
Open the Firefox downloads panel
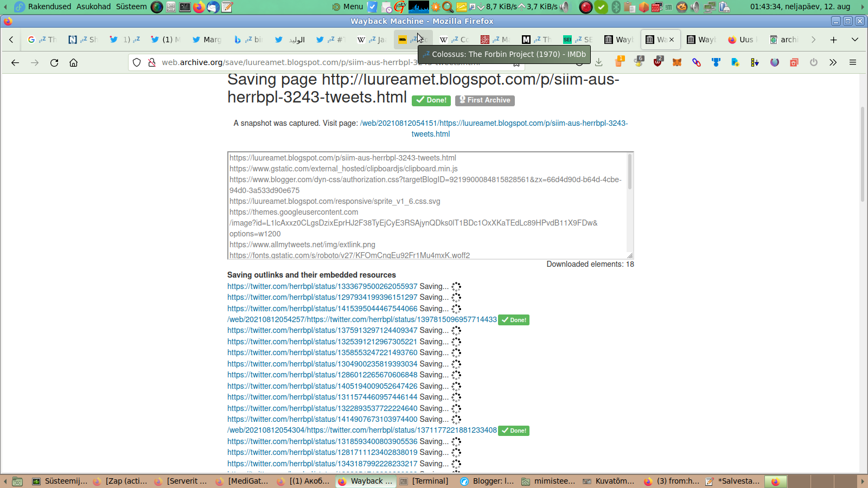[x=599, y=63]
